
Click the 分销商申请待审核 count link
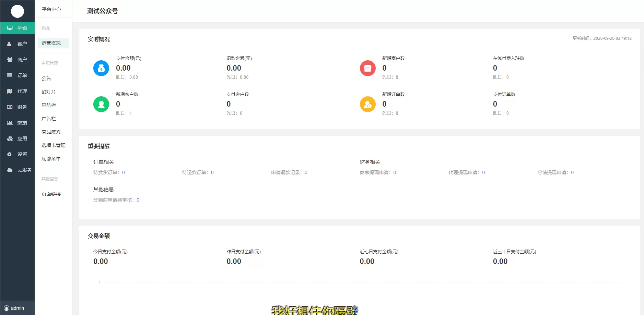pos(138,200)
